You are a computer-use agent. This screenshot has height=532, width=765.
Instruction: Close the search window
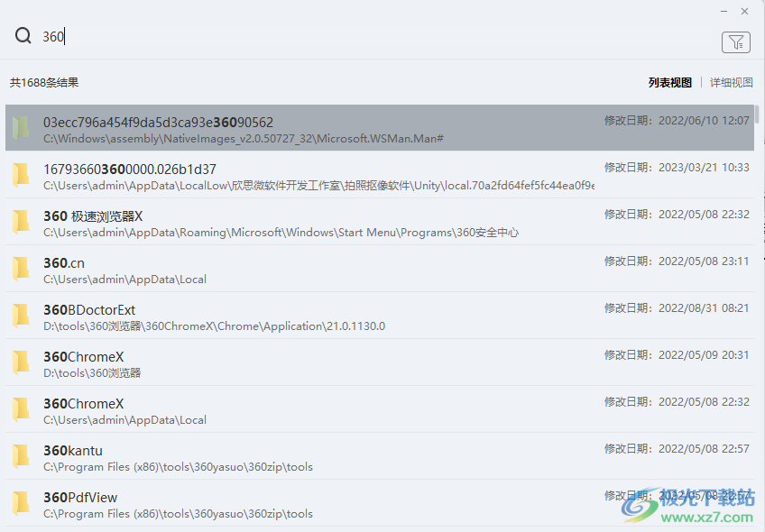point(744,11)
